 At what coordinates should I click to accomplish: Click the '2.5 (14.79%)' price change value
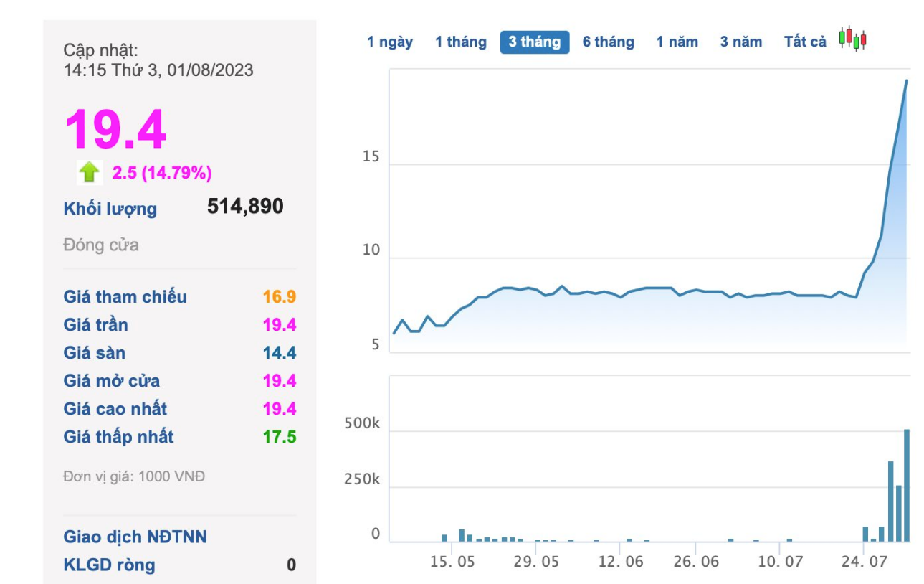tap(162, 173)
